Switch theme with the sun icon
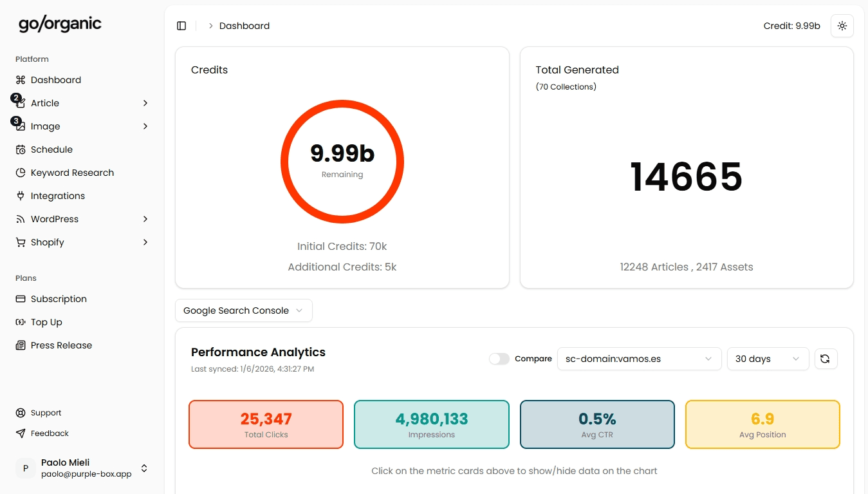The height and width of the screenshot is (494, 868). [842, 26]
